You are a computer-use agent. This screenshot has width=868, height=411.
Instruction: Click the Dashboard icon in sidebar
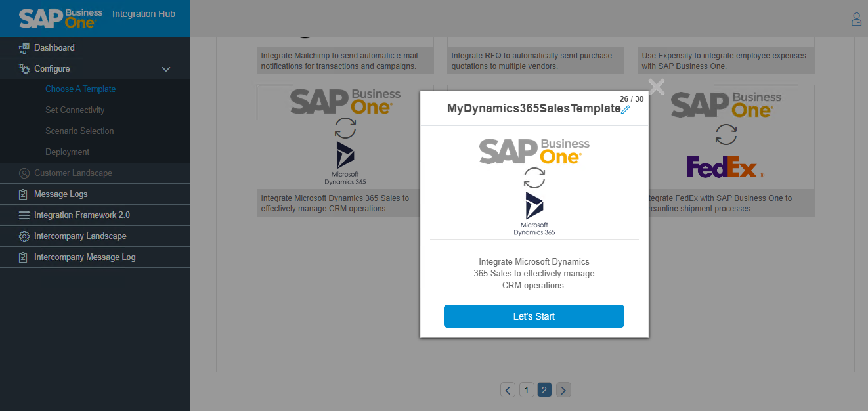(x=24, y=47)
